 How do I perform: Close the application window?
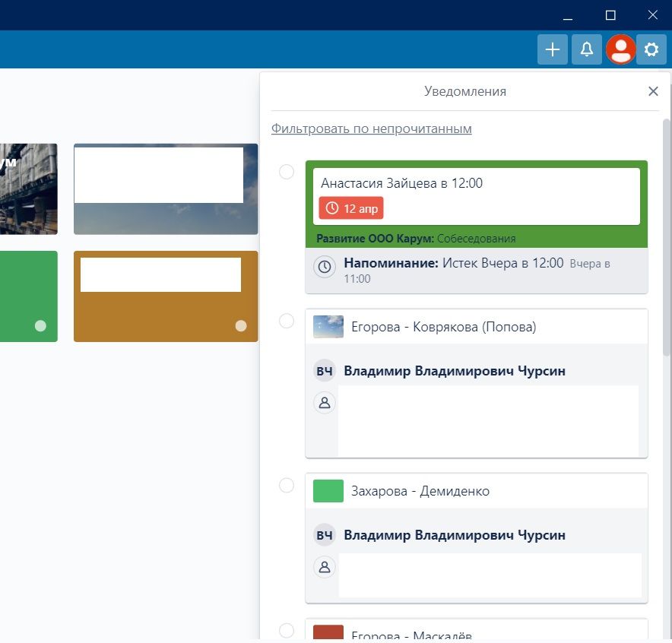652,15
